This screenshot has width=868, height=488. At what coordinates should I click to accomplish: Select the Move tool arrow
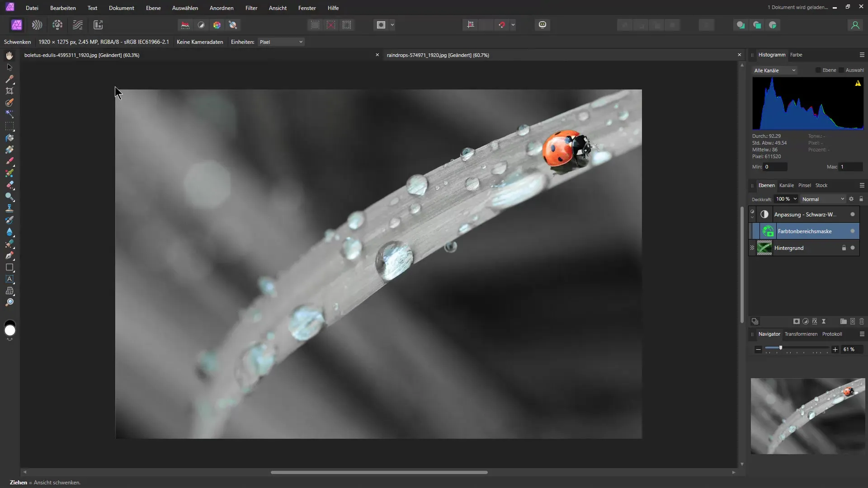pyautogui.click(x=9, y=67)
